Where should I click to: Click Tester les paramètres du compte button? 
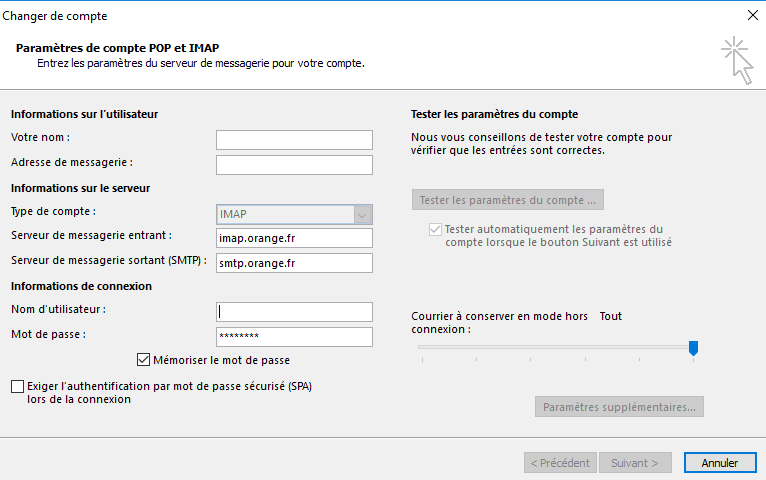(508, 200)
